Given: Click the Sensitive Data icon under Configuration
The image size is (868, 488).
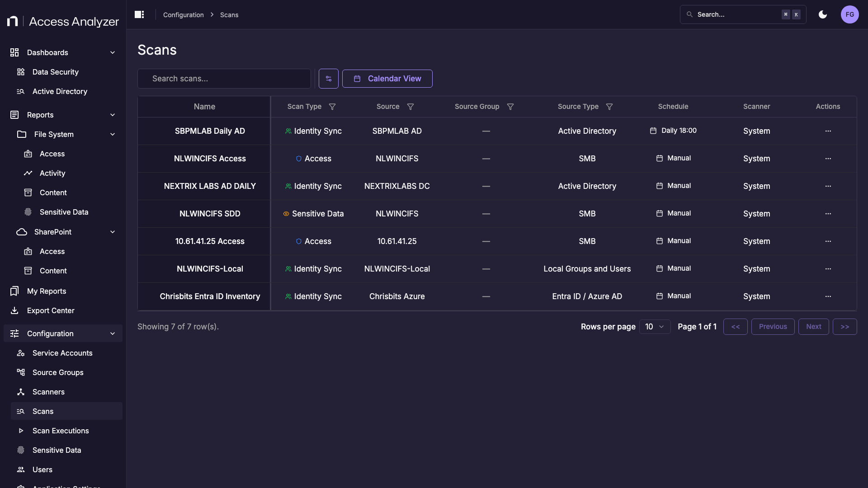Looking at the screenshot, I should 20,450.
